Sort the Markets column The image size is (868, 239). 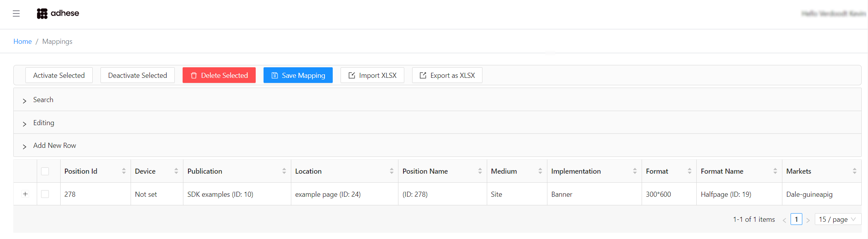[x=854, y=171]
